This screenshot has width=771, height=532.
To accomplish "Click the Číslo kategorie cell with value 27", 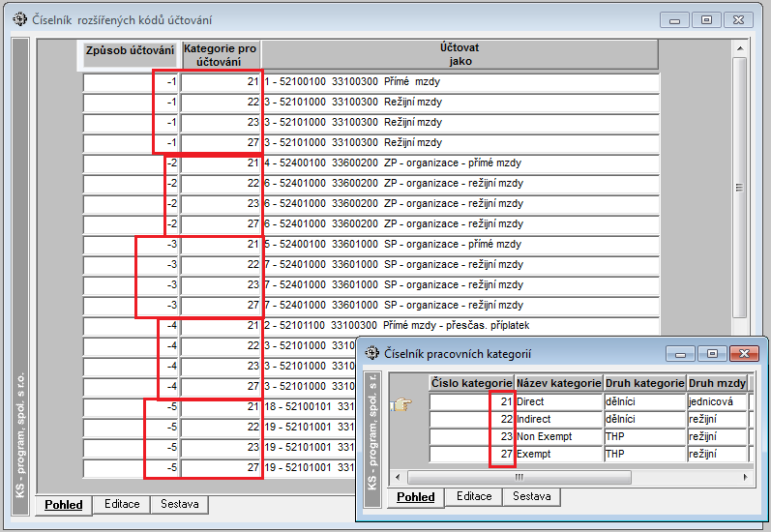I will 471,455.
